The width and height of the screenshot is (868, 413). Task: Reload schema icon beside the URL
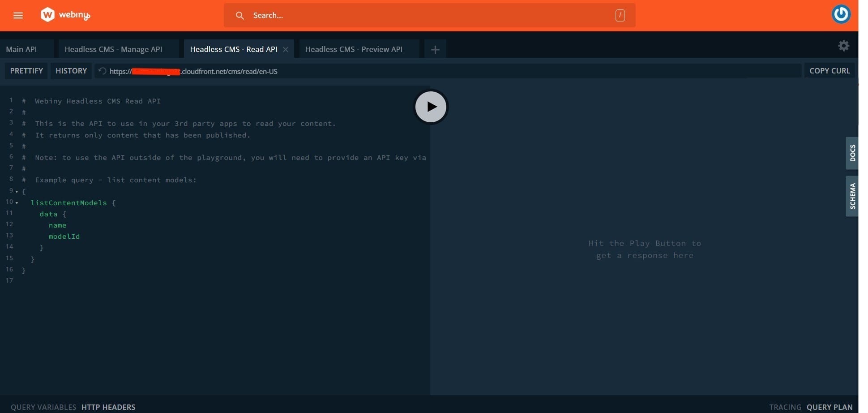pos(102,71)
